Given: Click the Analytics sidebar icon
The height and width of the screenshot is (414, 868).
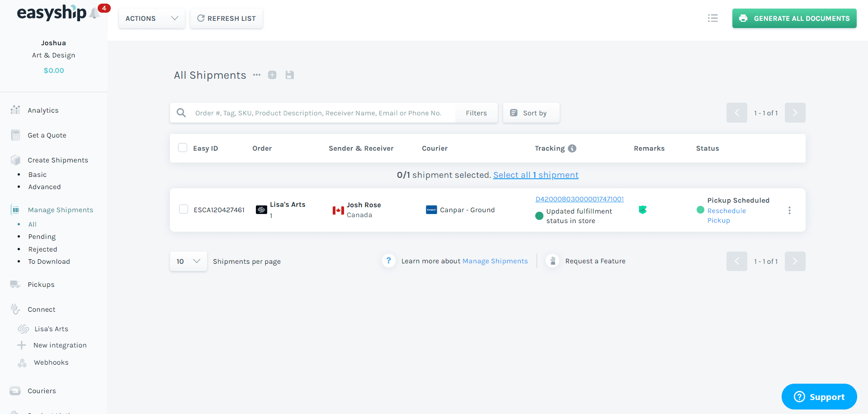Looking at the screenshot, I should point(15,110).
